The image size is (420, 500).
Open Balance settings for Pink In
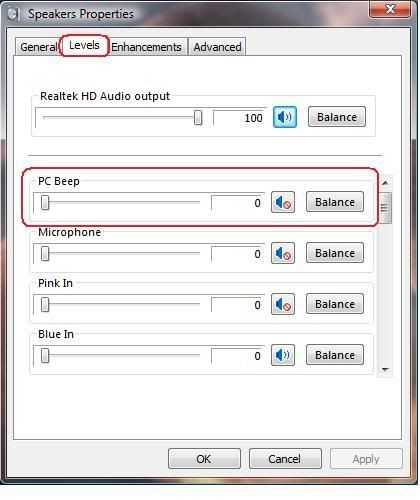tap(335, 304)
